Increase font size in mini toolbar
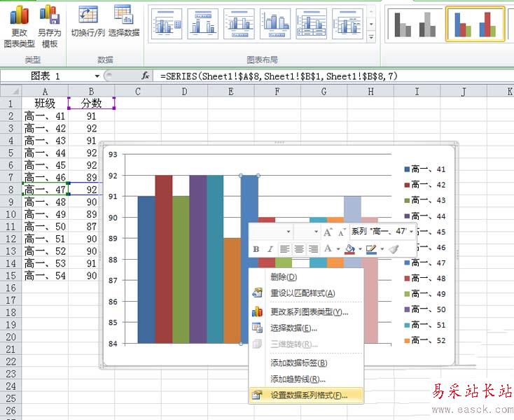514x420 pixels. click(x=328, y=232)
